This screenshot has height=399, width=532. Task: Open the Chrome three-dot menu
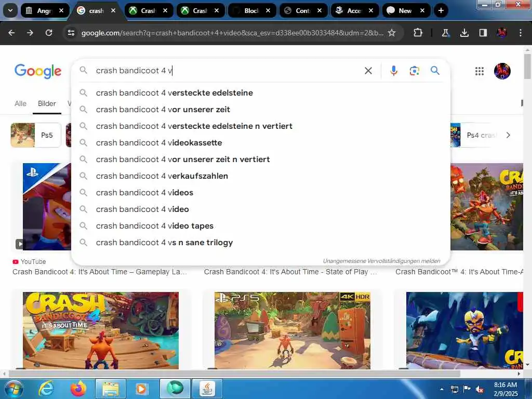[521, 33]
